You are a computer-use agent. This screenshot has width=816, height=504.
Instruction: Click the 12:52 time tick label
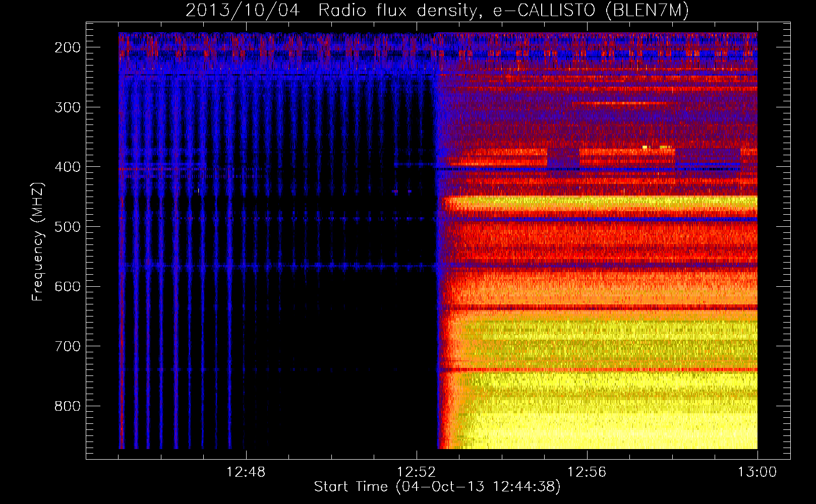(417, 472)
